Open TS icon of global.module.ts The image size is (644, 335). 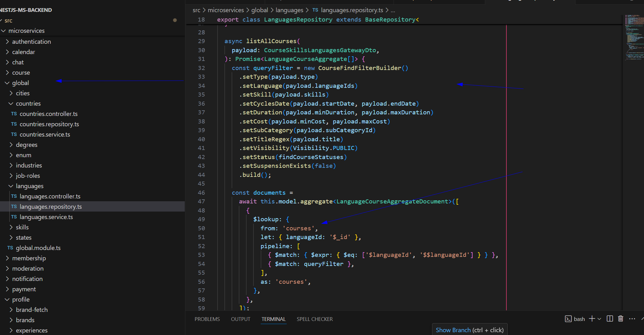tap(10, 248)
